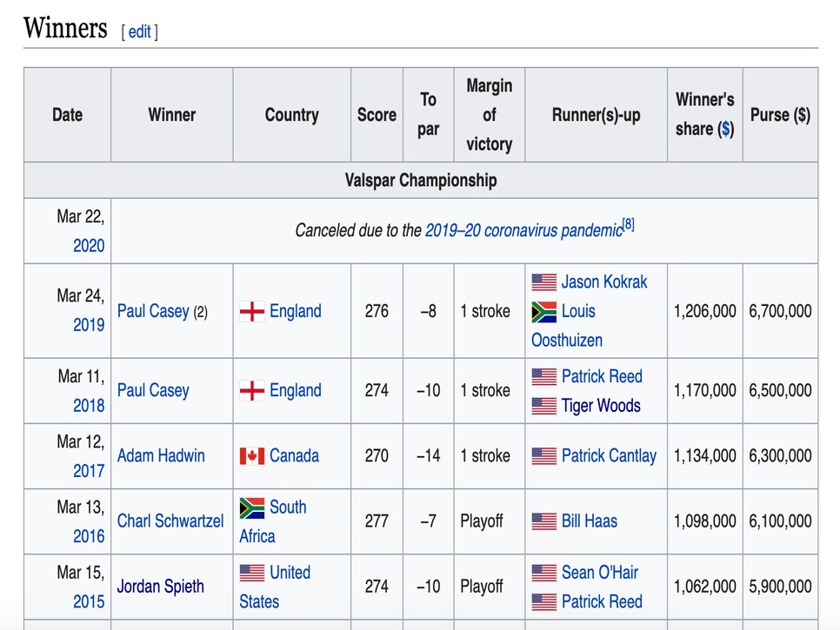Click the England flag icon in 2019 row
Screen dimensions: 840x630
(252, 311)
